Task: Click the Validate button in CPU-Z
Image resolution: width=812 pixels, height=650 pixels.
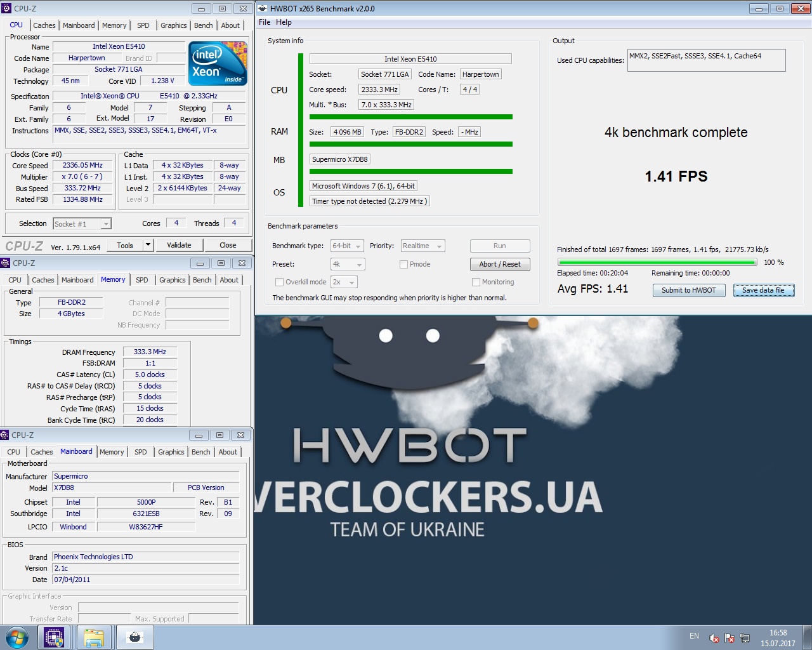Action: tap(179, 245)
